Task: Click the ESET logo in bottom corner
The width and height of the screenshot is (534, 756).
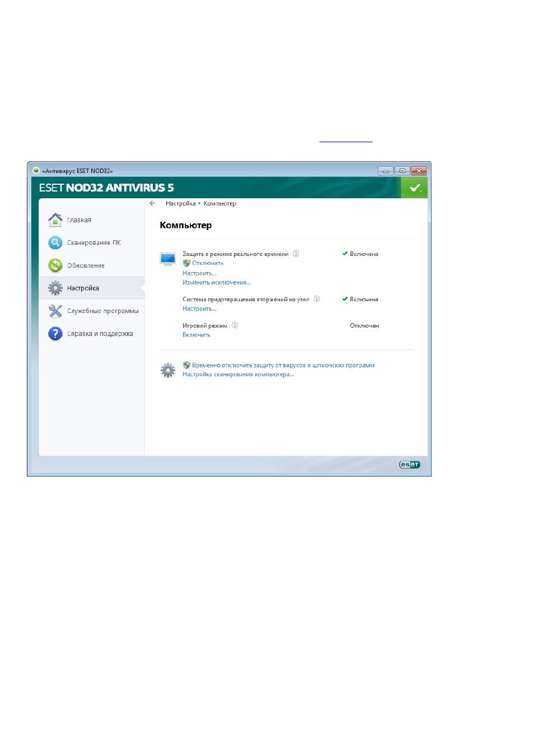Action: [x=409, y=464]
